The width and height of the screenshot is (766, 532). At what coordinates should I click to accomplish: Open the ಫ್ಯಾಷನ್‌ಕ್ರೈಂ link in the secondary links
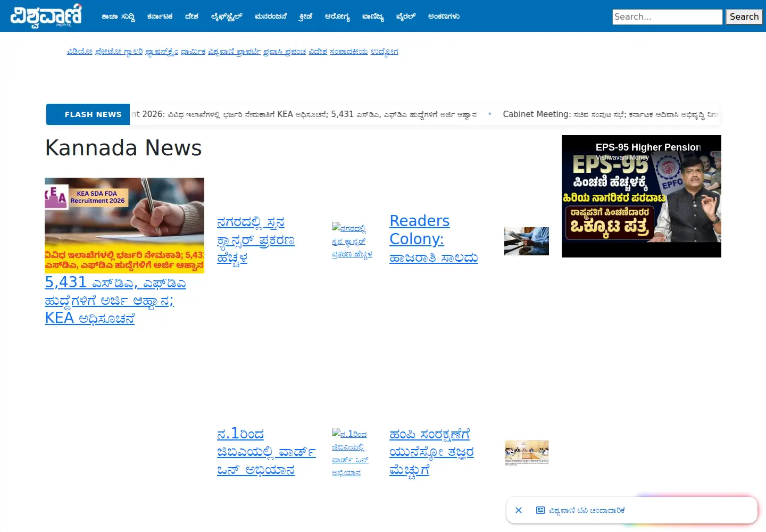pyautogui.click(x=162, y=52)
